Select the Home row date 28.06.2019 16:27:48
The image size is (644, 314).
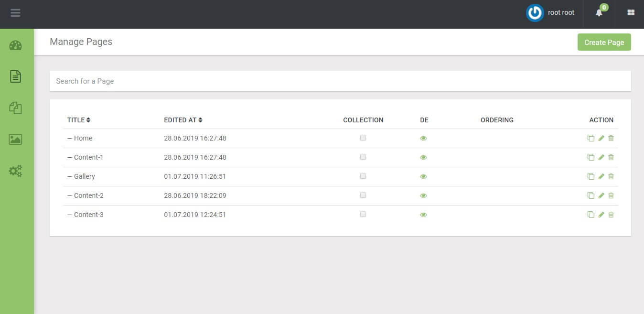click(x=195, y=138)
